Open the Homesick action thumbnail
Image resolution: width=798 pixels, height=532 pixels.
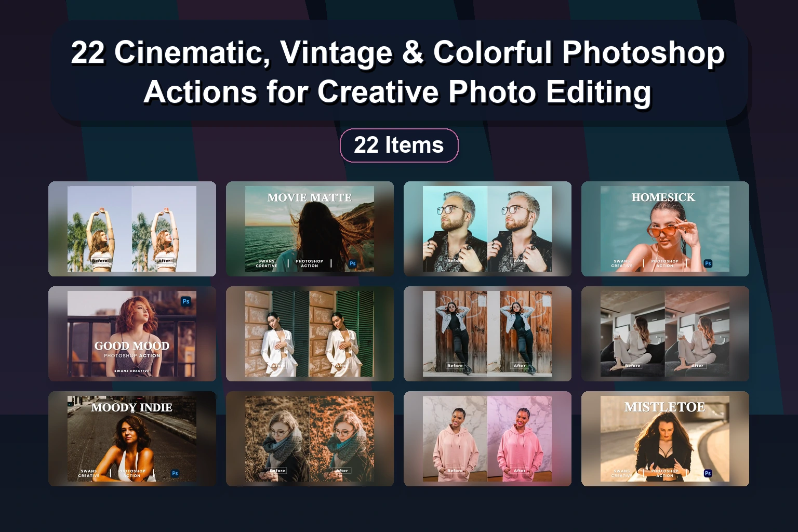pos(665,229)
